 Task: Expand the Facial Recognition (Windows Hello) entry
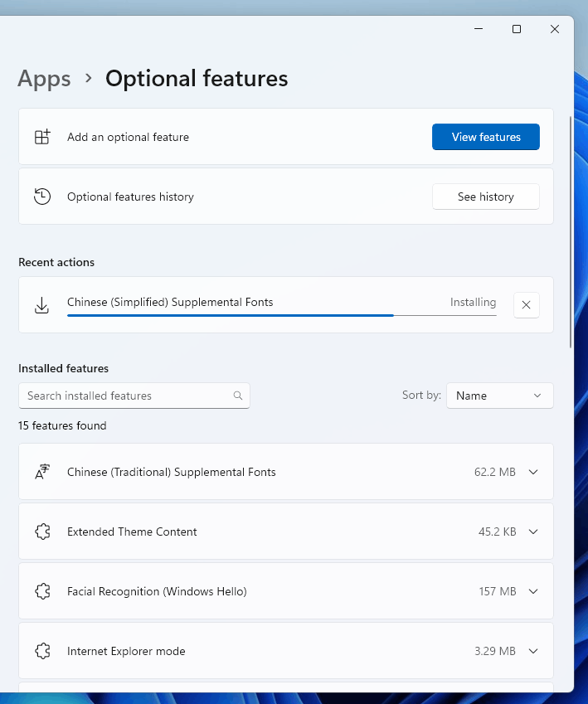[533, 591]
